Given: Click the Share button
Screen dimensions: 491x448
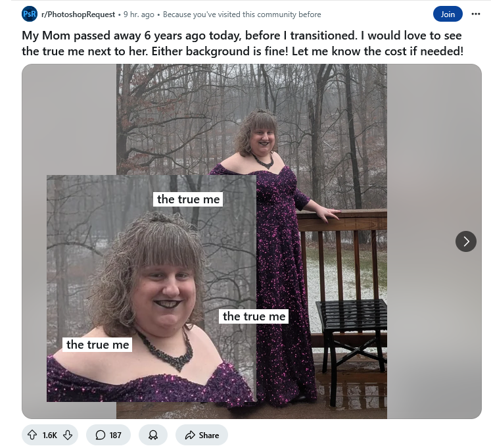Looking at the screenshot, I should coord(202,435).
